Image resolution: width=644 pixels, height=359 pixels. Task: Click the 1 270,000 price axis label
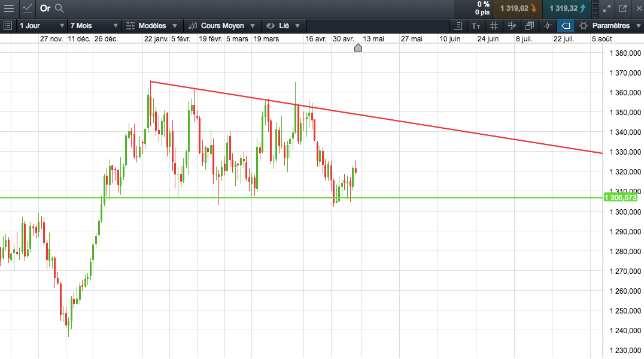tap(625, 271)
